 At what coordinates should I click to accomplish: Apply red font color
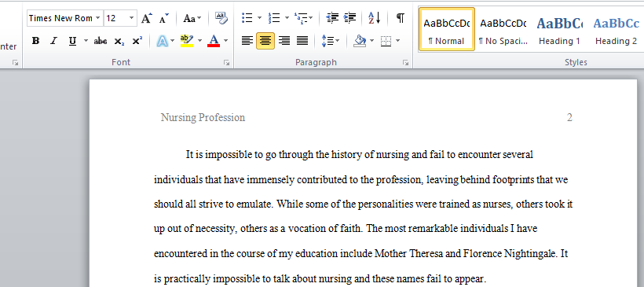[214, 41]
